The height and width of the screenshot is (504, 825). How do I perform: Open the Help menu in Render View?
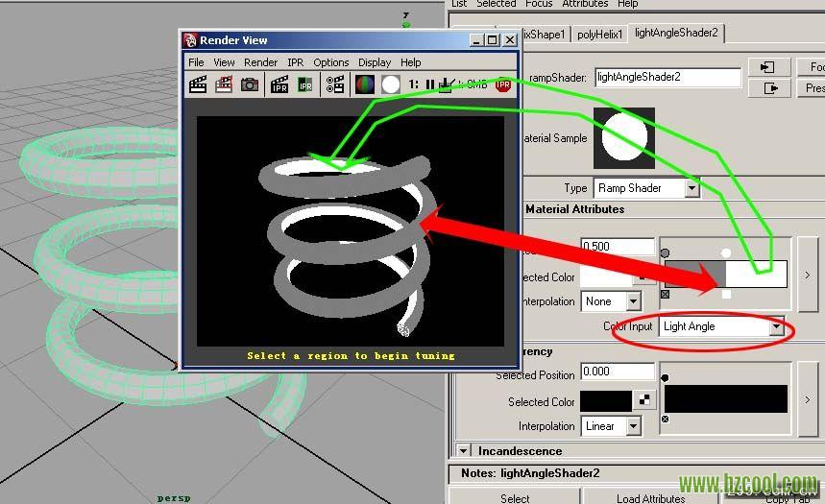coord(410,62)
